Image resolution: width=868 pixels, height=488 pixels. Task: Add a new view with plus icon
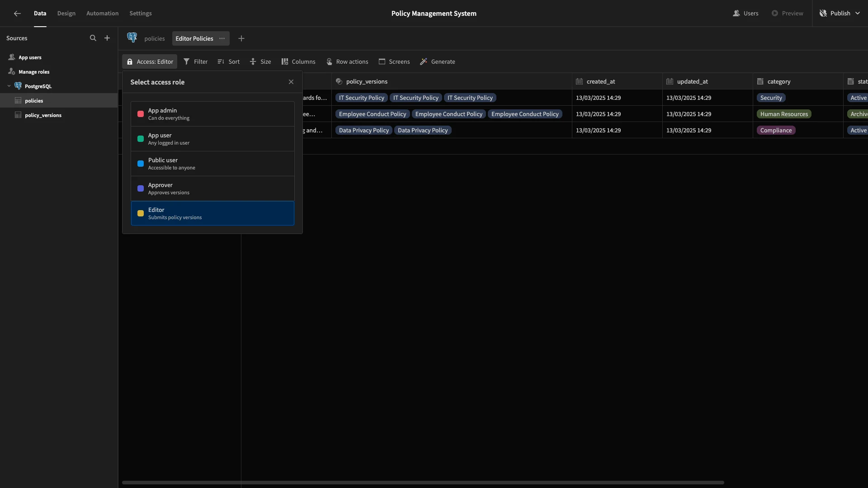[x=241, y=39]
